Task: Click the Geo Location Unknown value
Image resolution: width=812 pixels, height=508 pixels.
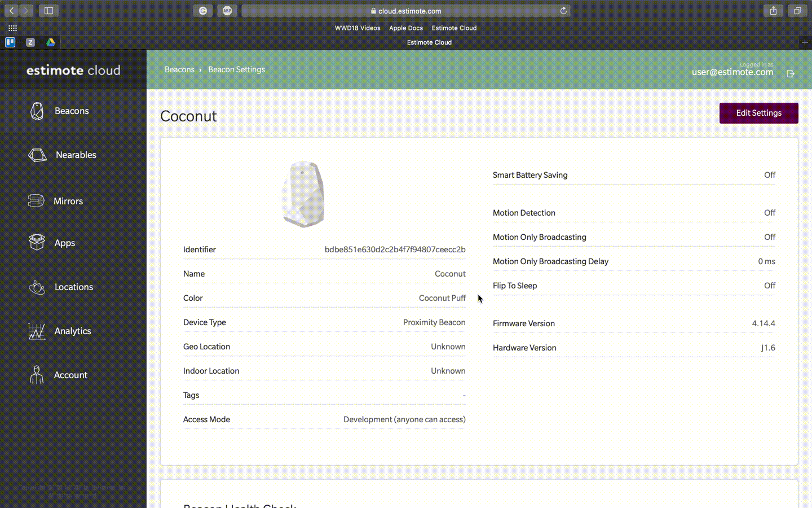Action: pyautogui.click(x=448, y=347)
